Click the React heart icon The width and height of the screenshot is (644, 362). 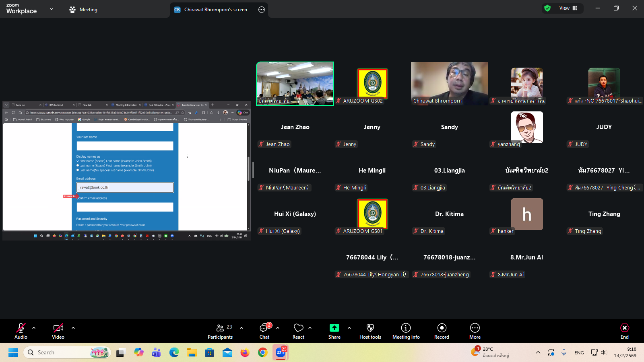click(298, 331)
